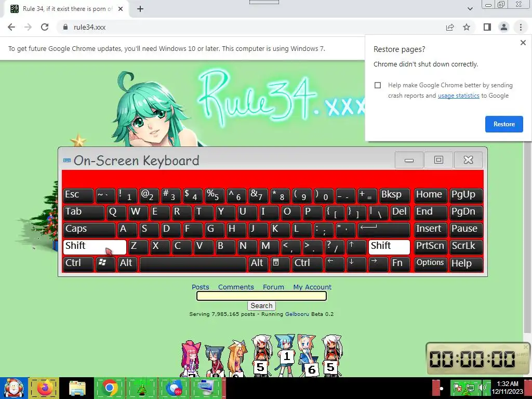Open the Forum link

(273, 287)
